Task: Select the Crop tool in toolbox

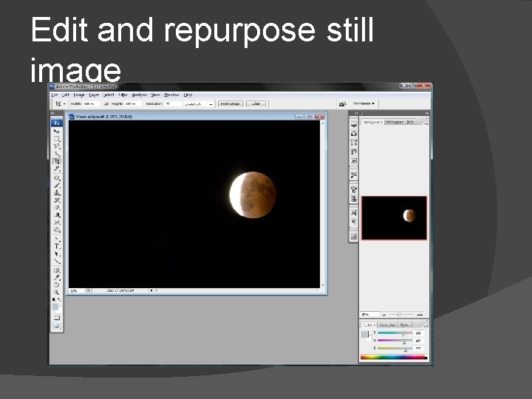Action: click(x=57, y=161)
